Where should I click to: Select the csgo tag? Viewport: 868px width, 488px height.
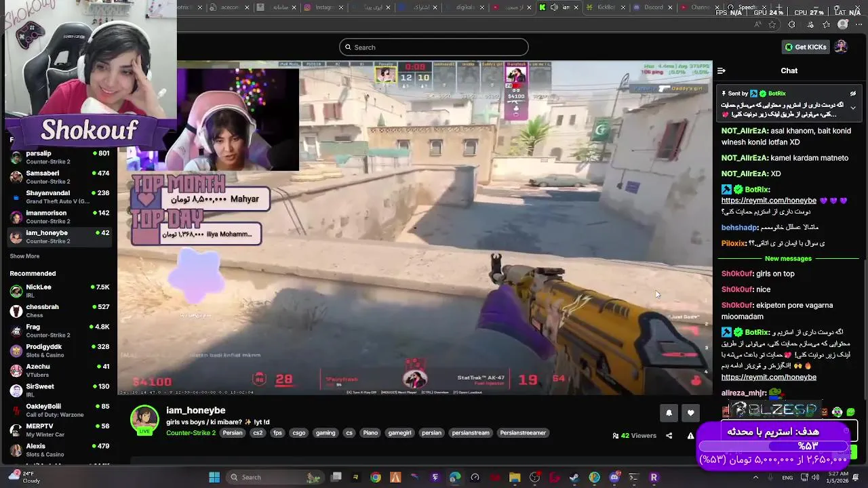pyautogui.click(x=299, y=432)
